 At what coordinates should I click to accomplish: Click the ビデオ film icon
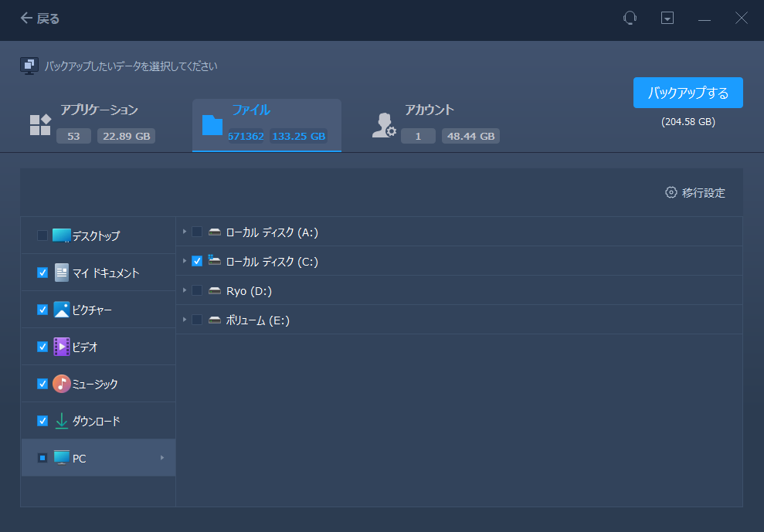[62, 347]
